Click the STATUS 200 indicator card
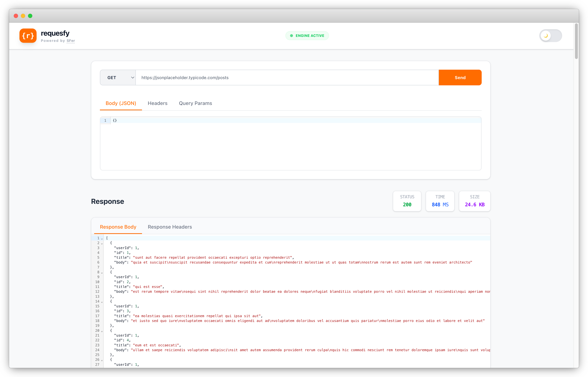588x377 pixels. pos(407,201)
